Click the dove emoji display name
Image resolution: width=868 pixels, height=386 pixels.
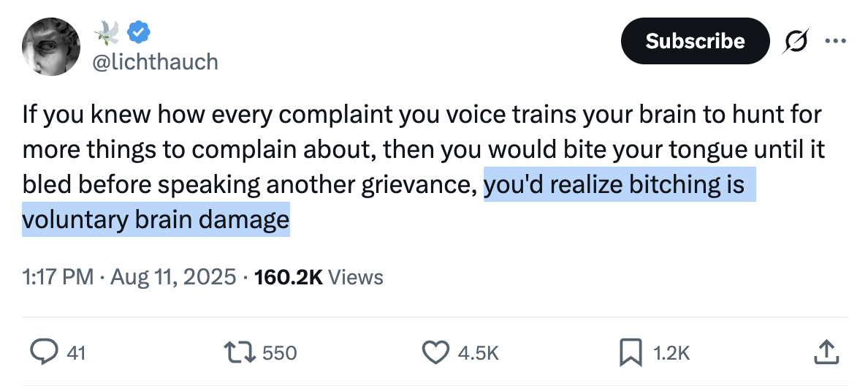pyautogui.click(x=108, y=32)
